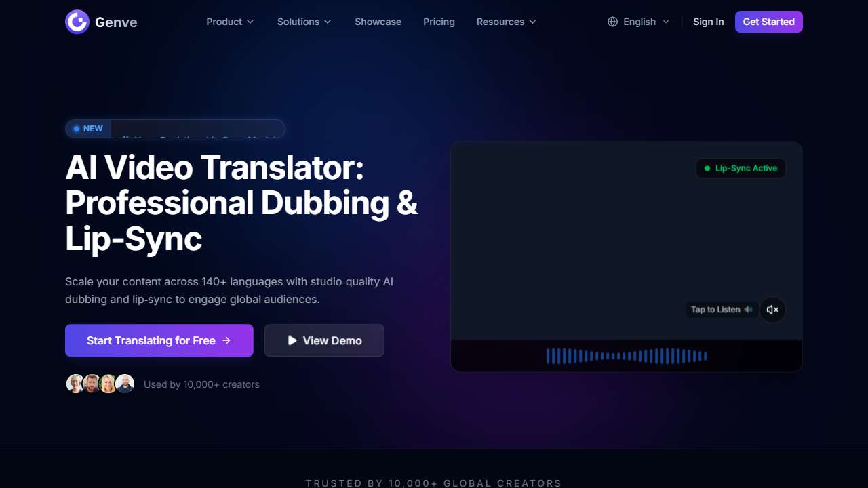
Task: Click the last creator avatar
Action: (125, 384)
